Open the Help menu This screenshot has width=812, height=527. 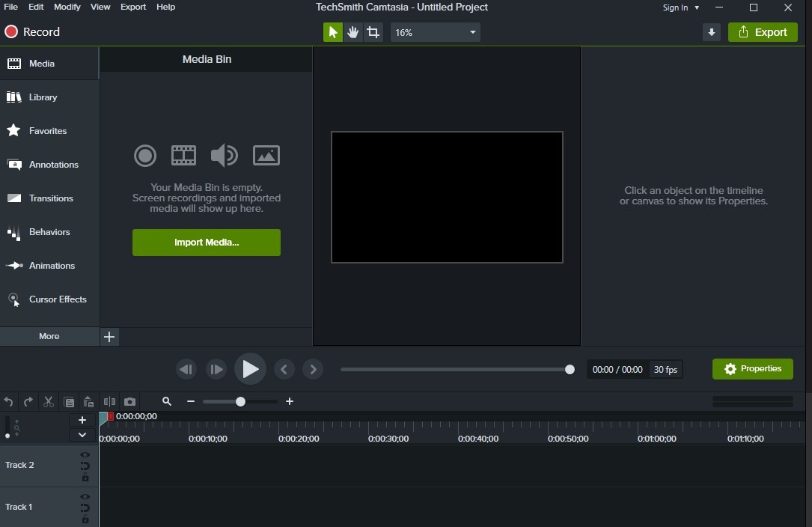pos(165,7)
